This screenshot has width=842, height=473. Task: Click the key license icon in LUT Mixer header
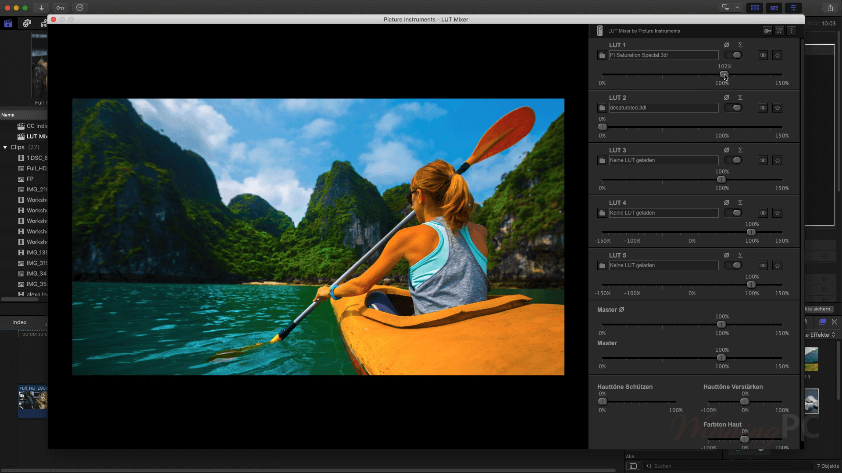[767, 31]
